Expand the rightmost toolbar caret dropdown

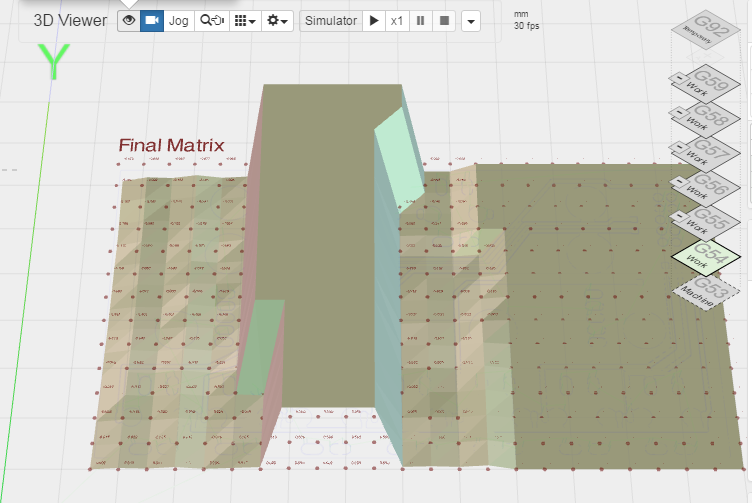[x=471, y=21]
